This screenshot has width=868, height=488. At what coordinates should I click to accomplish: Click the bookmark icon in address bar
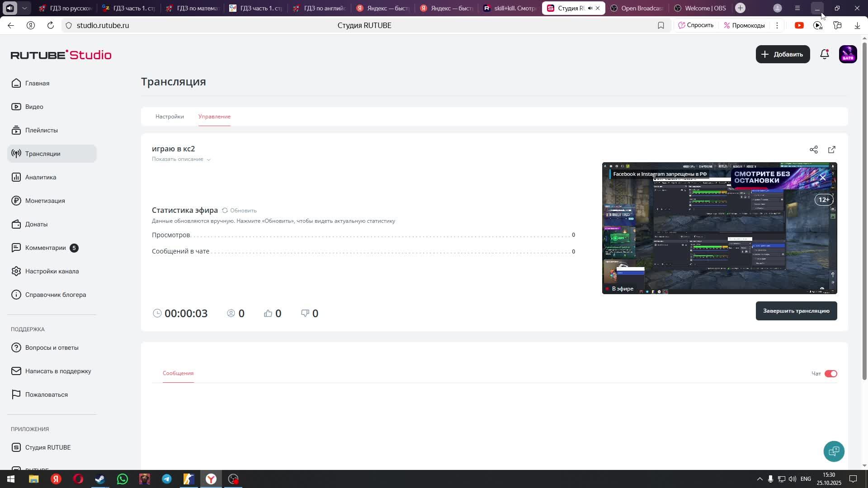point(661,25)
